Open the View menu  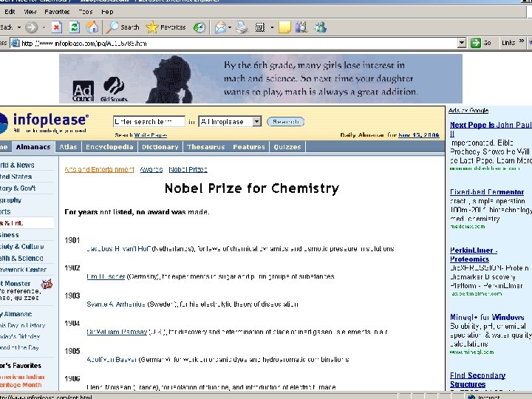pyautogui.click(x=30, y=12)
